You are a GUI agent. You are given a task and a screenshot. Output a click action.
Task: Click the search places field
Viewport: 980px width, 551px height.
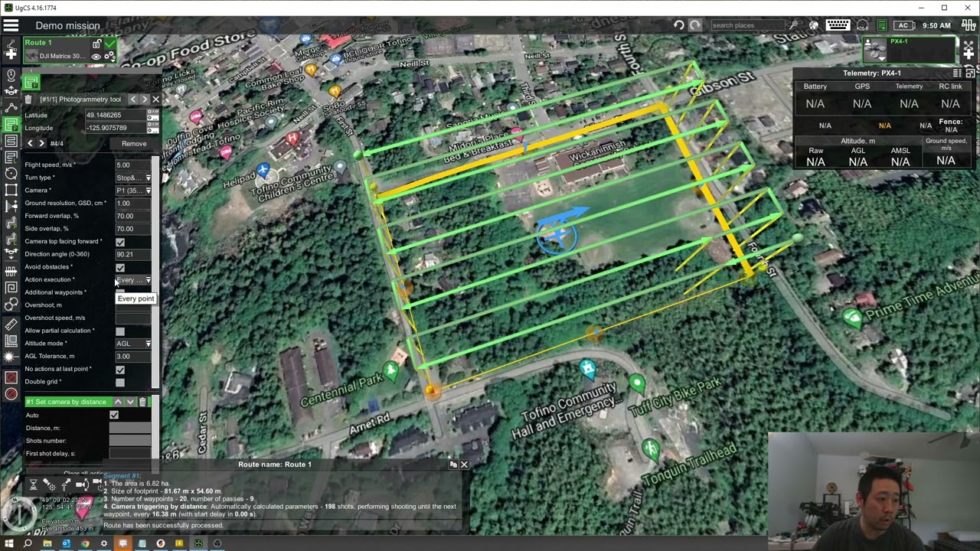(748, 25)
